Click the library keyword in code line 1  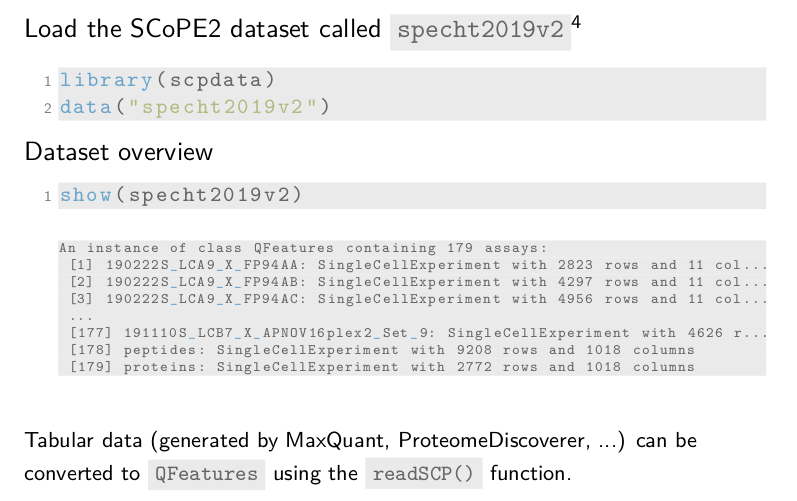(104, 80)
